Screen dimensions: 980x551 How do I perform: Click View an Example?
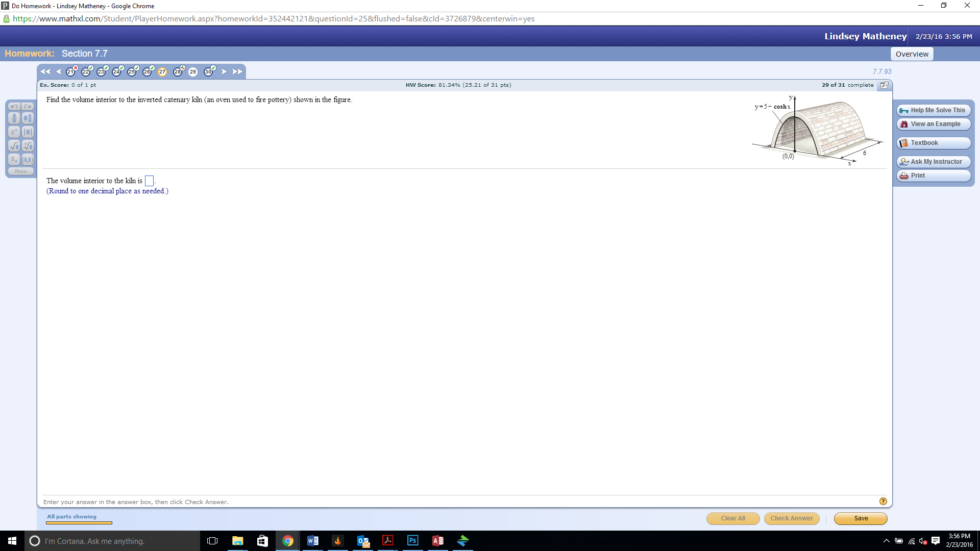(934, 124)
